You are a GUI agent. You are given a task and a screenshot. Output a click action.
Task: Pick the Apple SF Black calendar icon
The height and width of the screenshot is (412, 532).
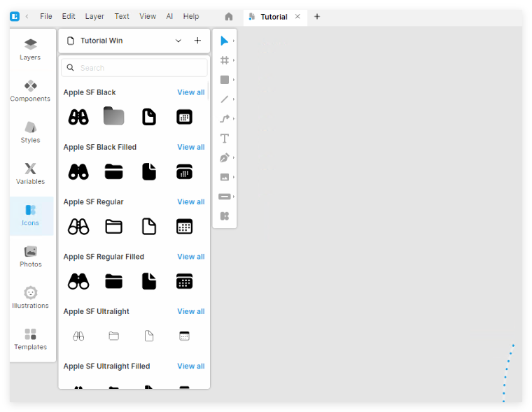pyautogui.click(x=184, y=118)
